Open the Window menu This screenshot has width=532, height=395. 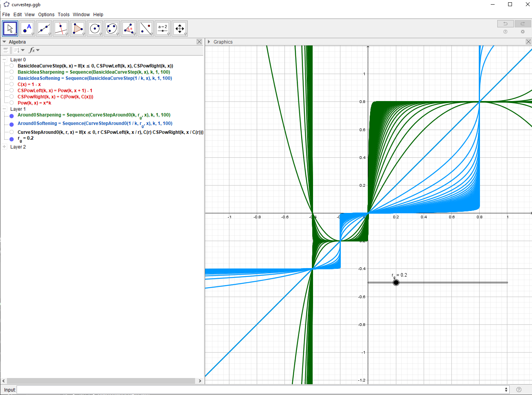81,15
